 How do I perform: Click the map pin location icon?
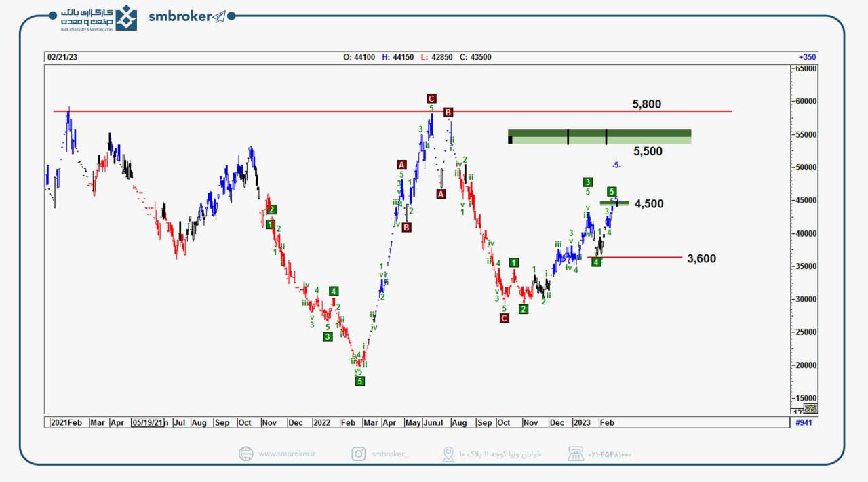pos(448,454)
